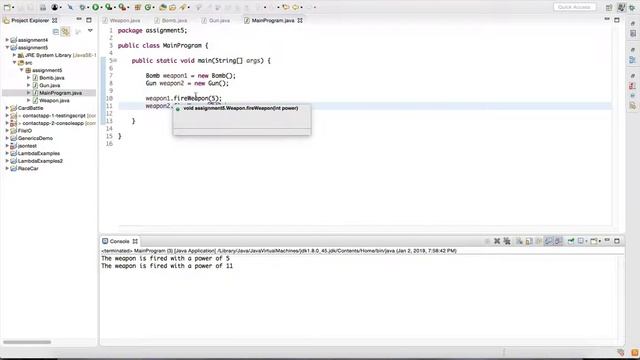Screen dimensions: 640x360
Task: Open the Run button dropdown arrow
Action: (x=101, y=7)
